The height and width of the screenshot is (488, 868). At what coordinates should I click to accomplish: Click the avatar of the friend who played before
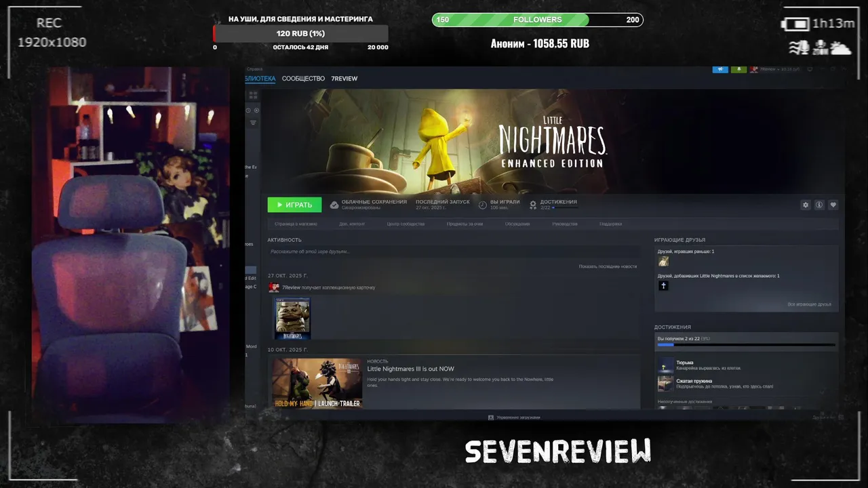pyautogui.click(x=663, y=261)
